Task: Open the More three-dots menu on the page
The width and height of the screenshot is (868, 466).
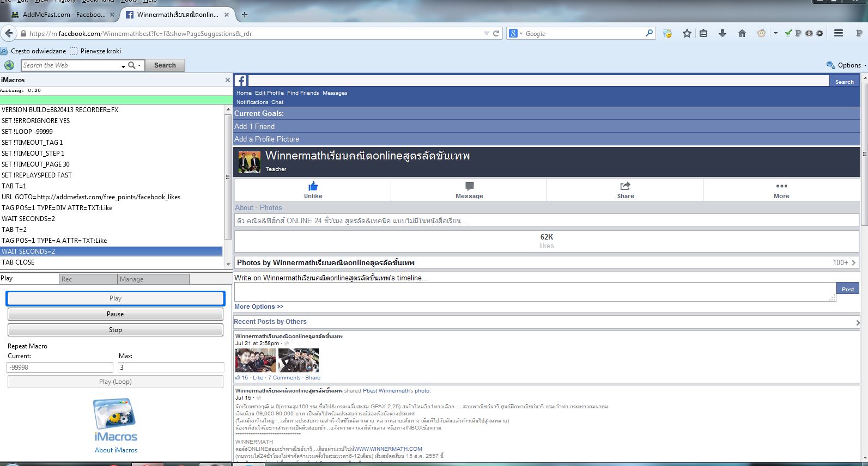Action: [x=781, y=186]
